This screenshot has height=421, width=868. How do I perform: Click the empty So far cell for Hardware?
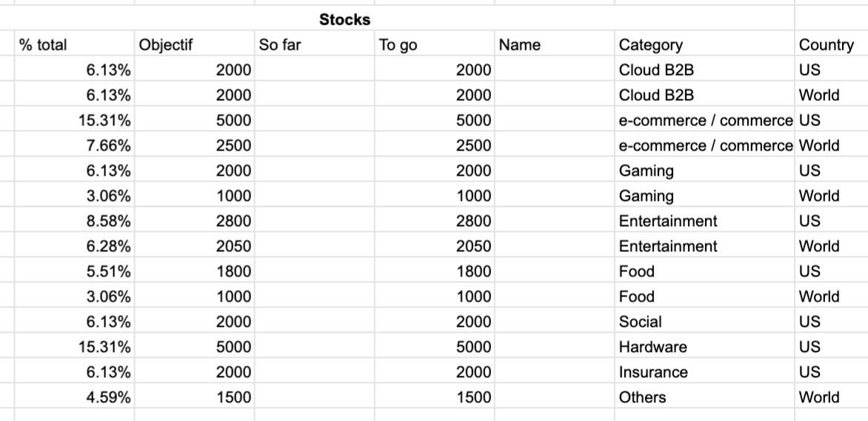pyautogui.click(x=315, y=346)
